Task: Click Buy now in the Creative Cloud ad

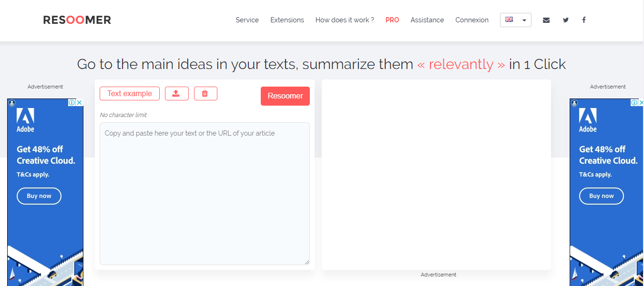Action: [x=601, y=196]
